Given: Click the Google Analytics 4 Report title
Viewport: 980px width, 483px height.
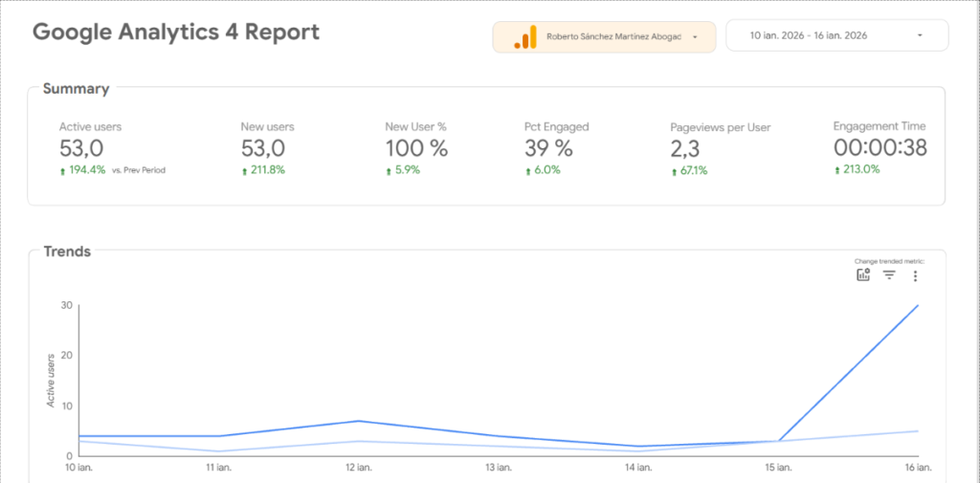Looking at the screenshot, I should coord(176,32).
